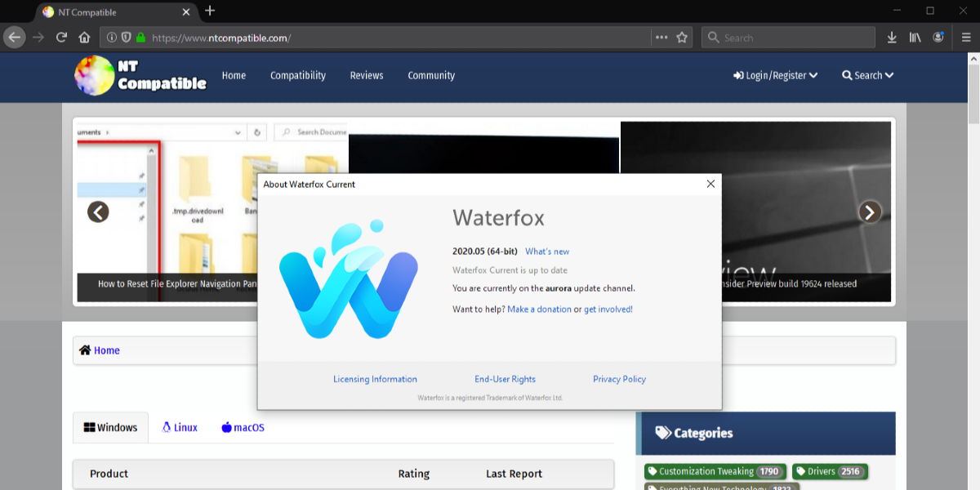Open the downloads panel
This screenshot has width=980, height=490.
pyautogui.click(x=892, y=38)
